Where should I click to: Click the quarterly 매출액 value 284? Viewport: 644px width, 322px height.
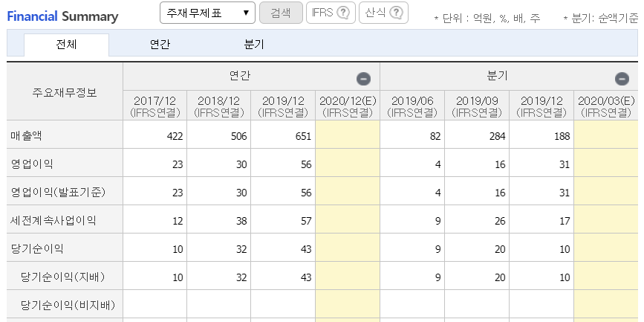point(498,136)
